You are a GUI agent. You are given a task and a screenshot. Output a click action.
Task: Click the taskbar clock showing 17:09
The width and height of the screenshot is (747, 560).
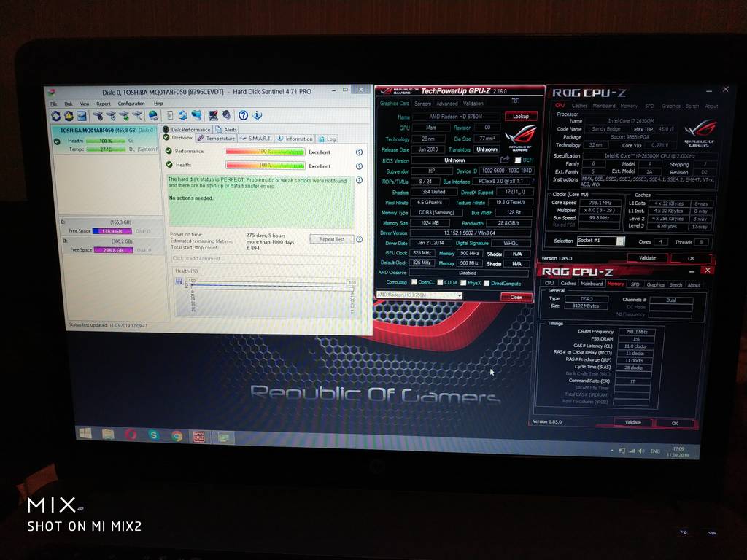point(678,452)
